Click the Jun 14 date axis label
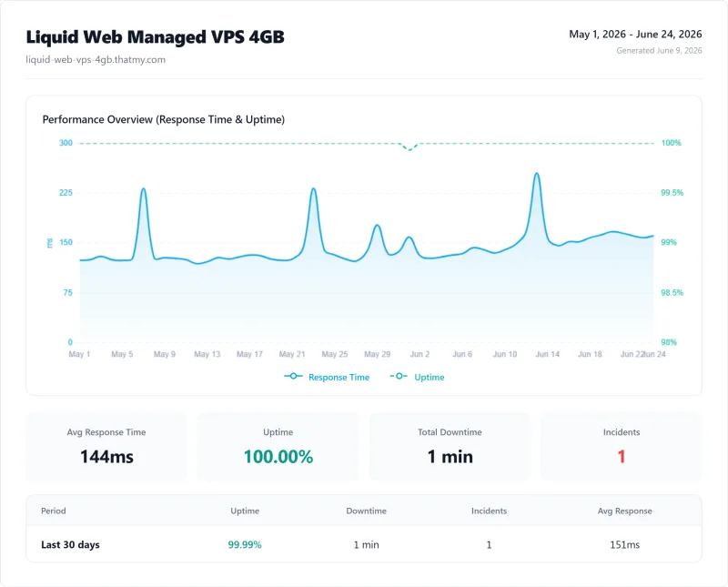Screen dimensions: 728x587 tap(548, 354)
